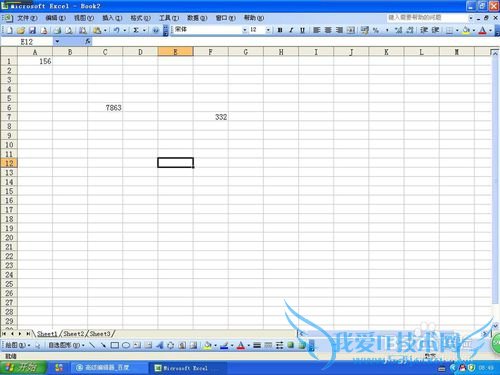Switch to Sheet3 tab
Viewport: 500px width, 375px height.
pos(100,333)
